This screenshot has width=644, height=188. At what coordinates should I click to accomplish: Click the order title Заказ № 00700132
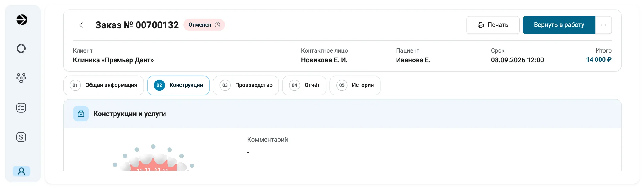(137, 25)
